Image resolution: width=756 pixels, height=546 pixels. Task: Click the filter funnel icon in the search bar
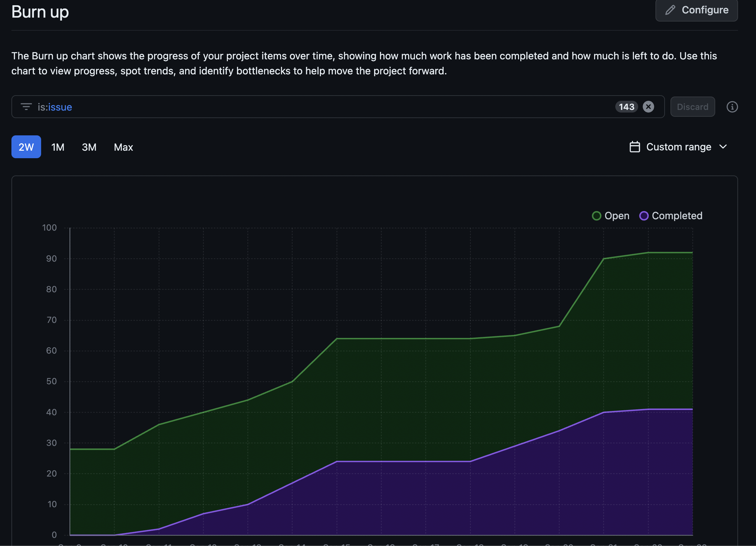tap(27, 107)
